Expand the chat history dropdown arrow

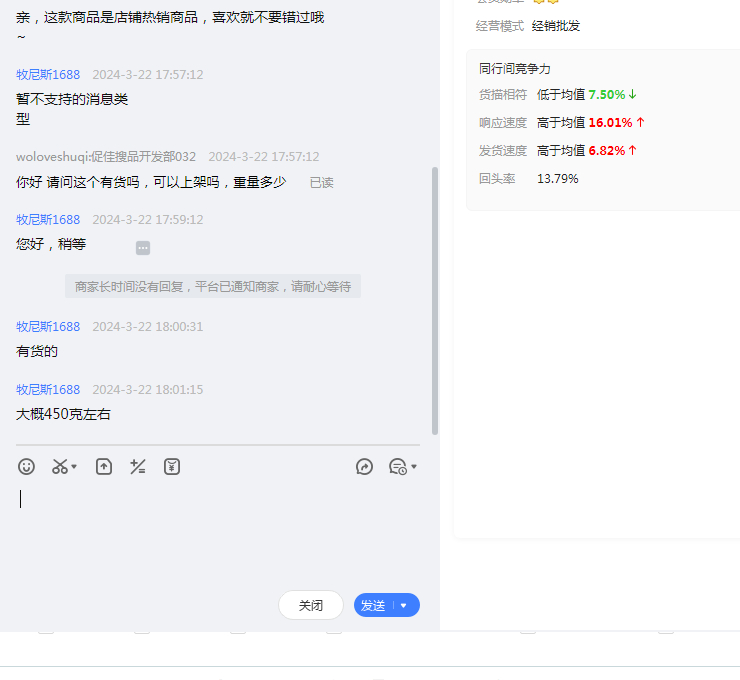(x=414, y=467)
